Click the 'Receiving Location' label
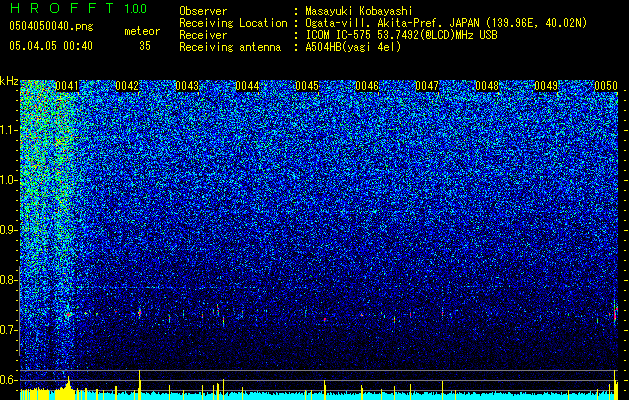This screenshot has height=400, width=629. click(233, 23)
